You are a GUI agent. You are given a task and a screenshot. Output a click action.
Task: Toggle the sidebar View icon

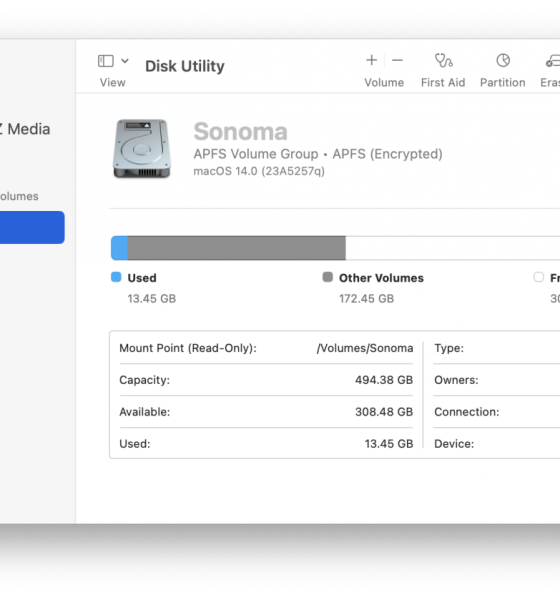click(x=106, y=61)
